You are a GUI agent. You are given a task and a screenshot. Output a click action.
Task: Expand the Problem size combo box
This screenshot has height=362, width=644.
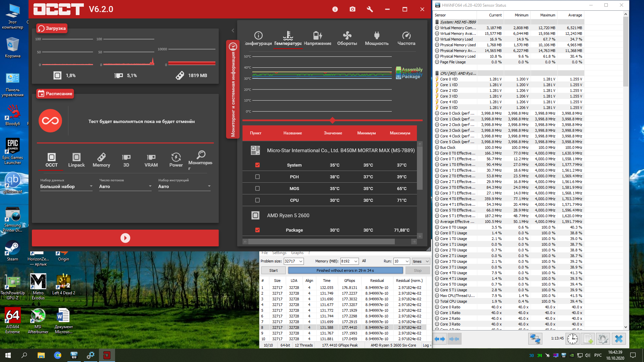click(x=301, y=261)
